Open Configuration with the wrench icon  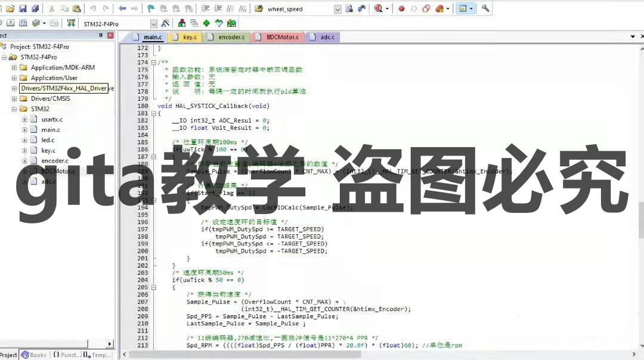pyautogui.click(x=485, y=8)
